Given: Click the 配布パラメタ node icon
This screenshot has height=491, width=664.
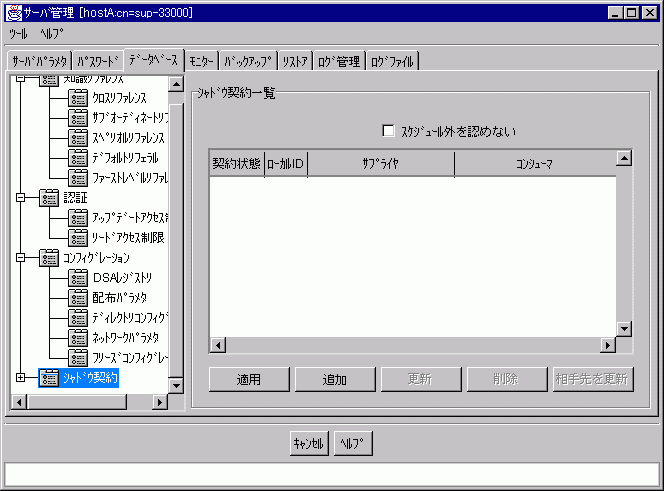Looking at the screenshot, I should click(x=78, y=298).
